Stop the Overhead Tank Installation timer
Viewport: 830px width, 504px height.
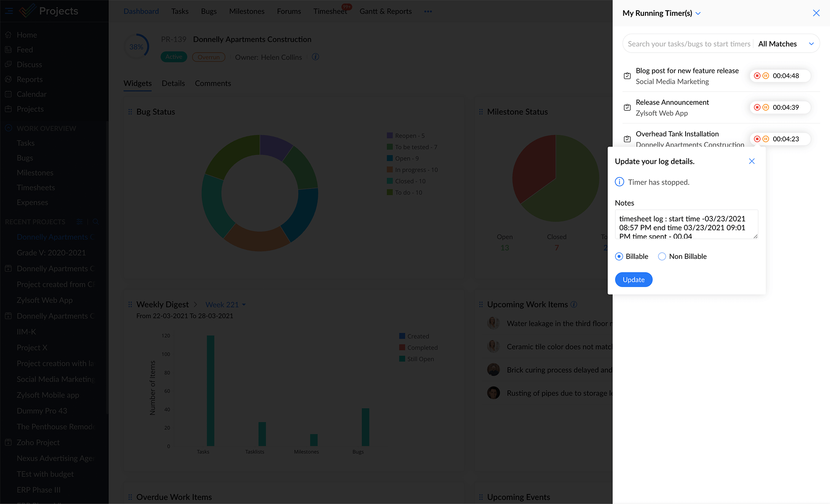click(757, 139)
